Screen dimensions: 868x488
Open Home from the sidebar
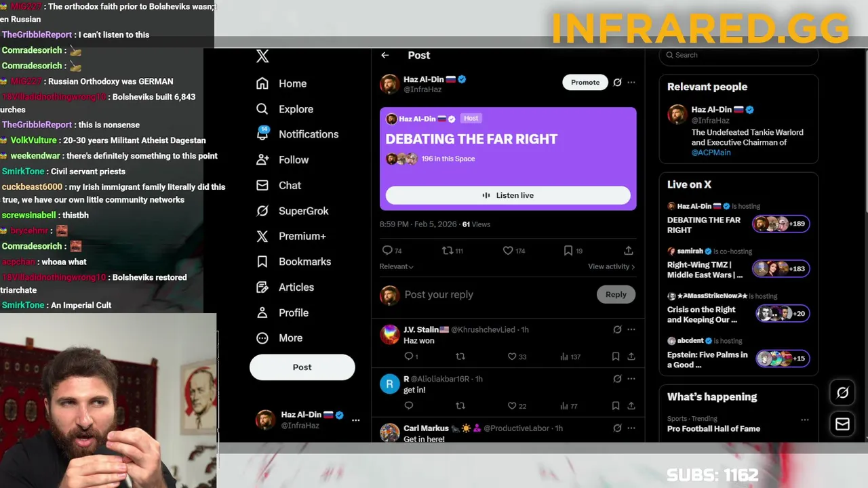tap(281, 83)
